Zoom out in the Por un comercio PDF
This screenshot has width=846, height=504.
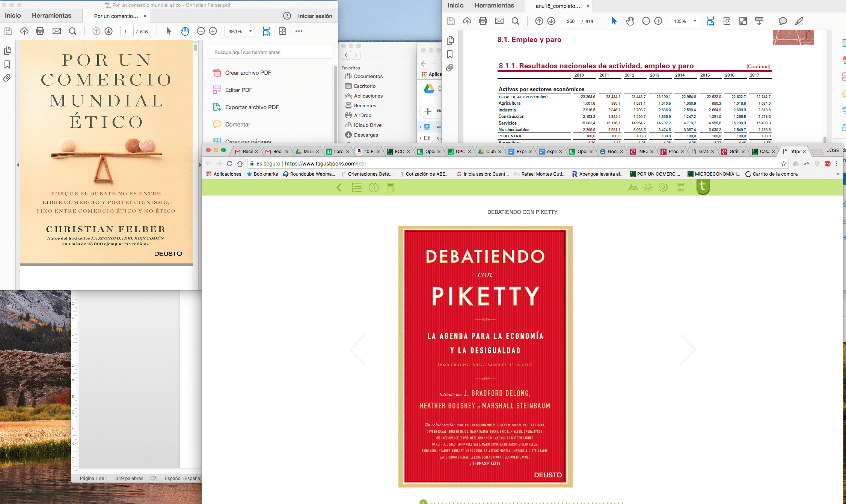coord(201,31)
